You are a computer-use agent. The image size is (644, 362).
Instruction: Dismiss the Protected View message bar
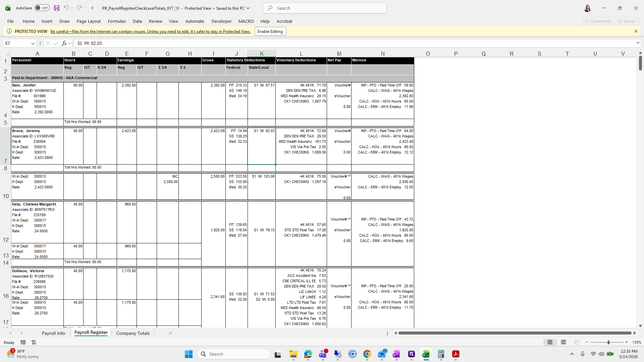coord(636,31)
